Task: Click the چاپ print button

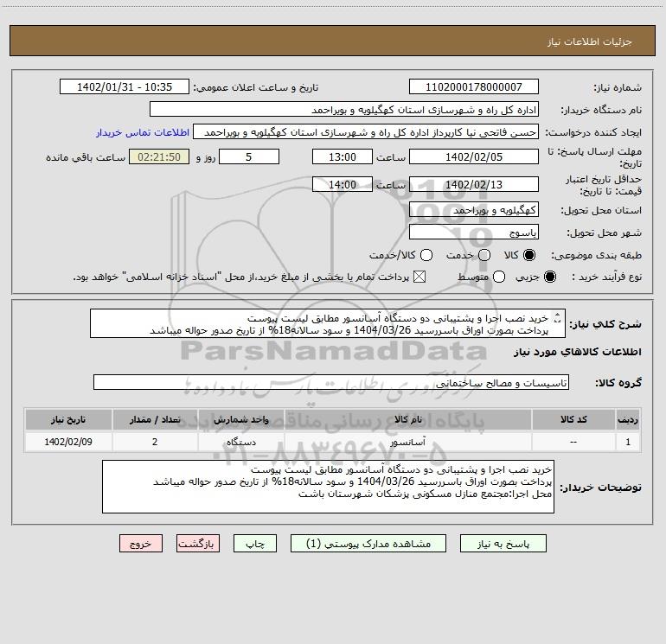Action: 255,544
